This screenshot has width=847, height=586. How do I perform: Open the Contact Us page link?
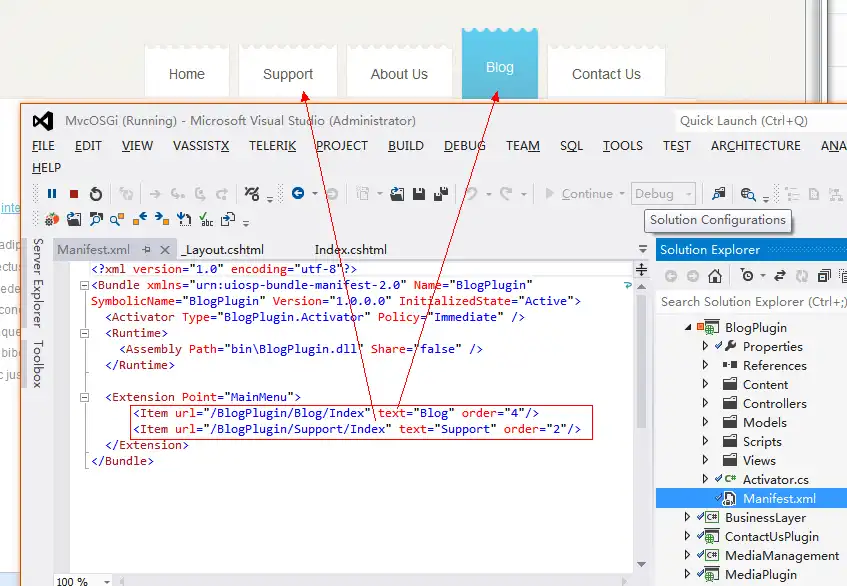click(x=606, y=74)
